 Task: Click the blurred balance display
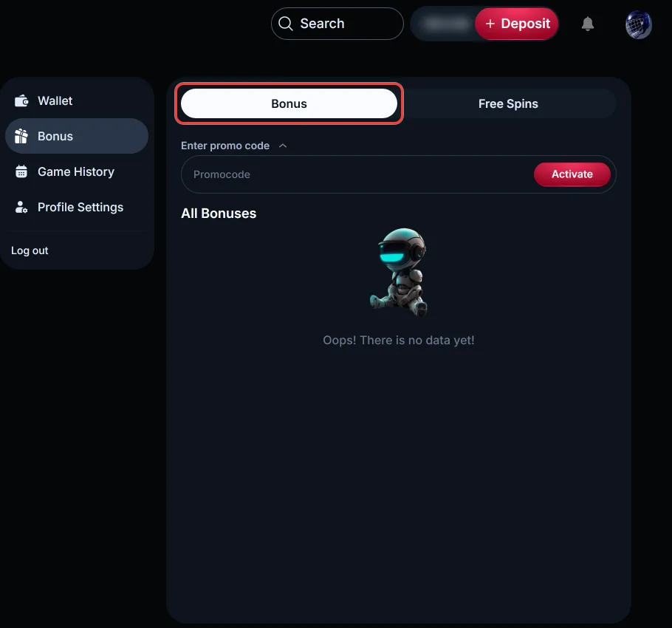[x=446, y=24]
